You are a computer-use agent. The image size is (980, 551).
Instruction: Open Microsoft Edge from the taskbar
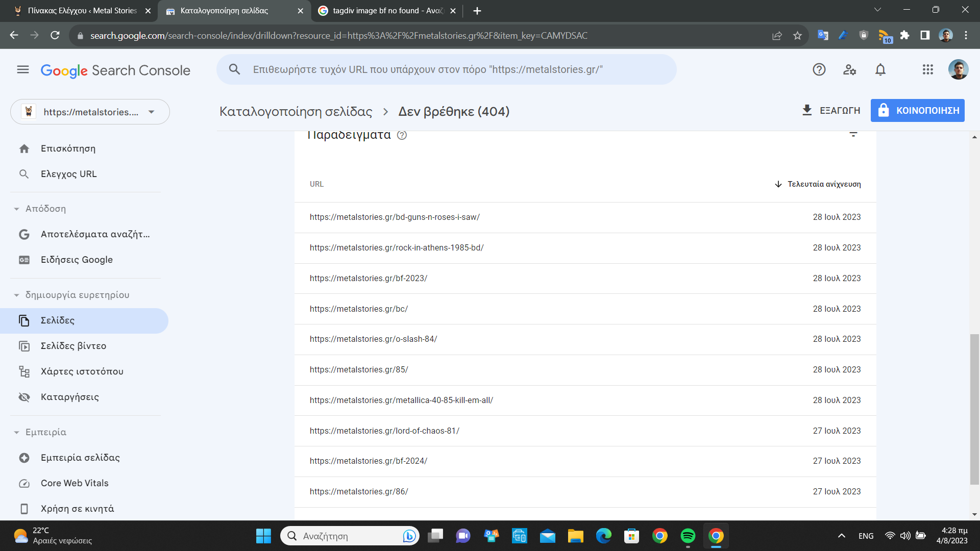tap(604, 536)
